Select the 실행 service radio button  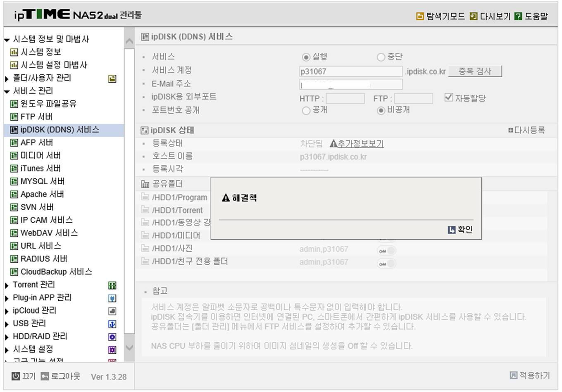(x=306, y=57)
